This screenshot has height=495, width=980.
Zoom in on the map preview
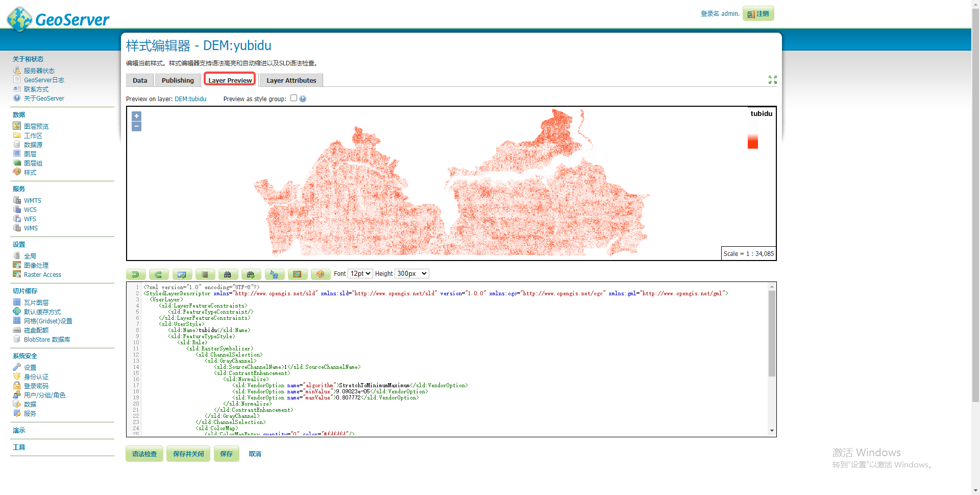[x=136, y=116]
